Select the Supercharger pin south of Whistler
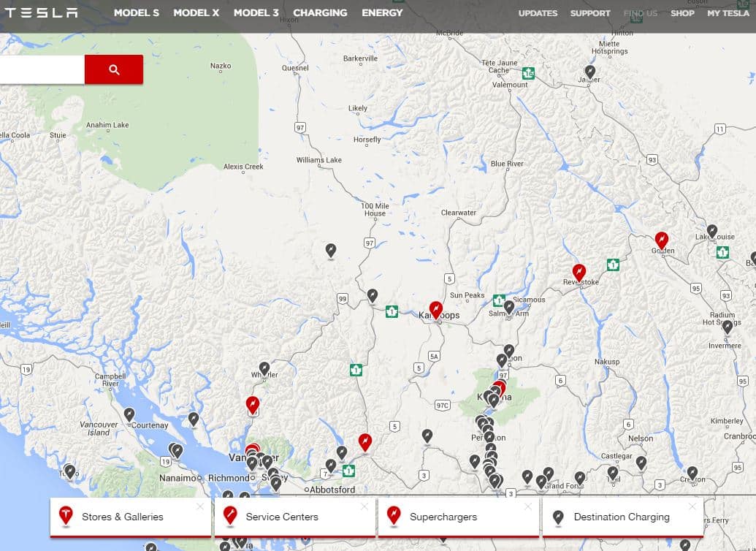756x551 pixels. [253, 405]
